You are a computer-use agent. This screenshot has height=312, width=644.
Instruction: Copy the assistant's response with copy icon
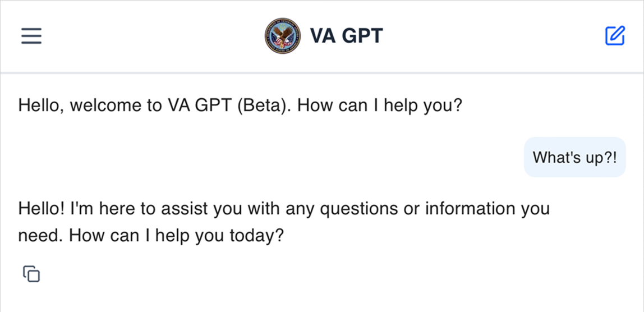click(31, 274)
